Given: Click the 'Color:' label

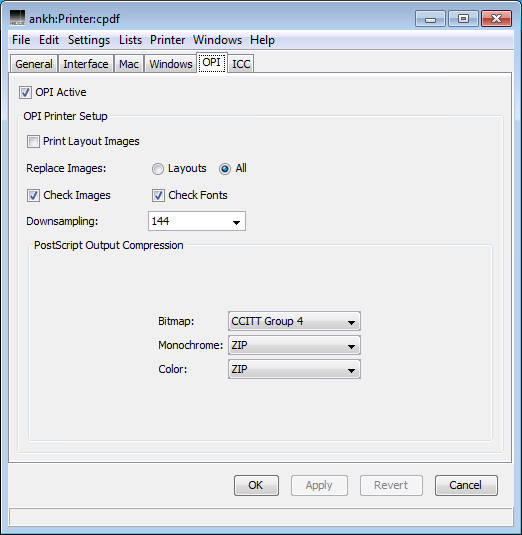Looking at the screenshot, I should (173, 370).
